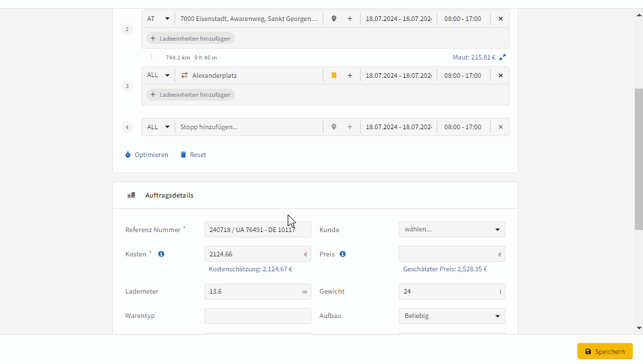The width and height of the screenshot is (643, 364).
Task: Add Ladeeinheiten to Eisenstadt stop
Action: click(x=191, y=39)
